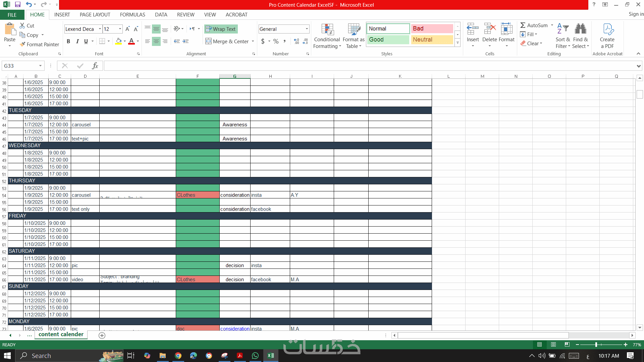Toggle Italic formatting
Screen dimensions: 644x362
coord(77,41)
